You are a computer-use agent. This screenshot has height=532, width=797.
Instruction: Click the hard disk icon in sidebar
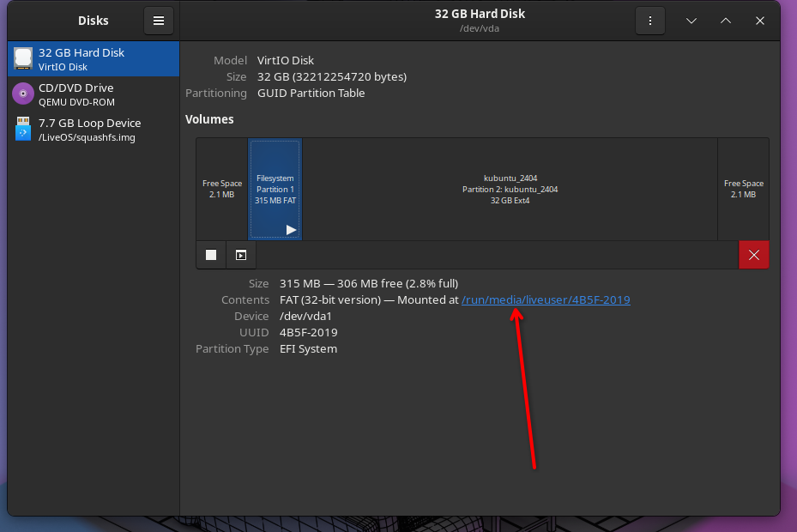[23, 59]
